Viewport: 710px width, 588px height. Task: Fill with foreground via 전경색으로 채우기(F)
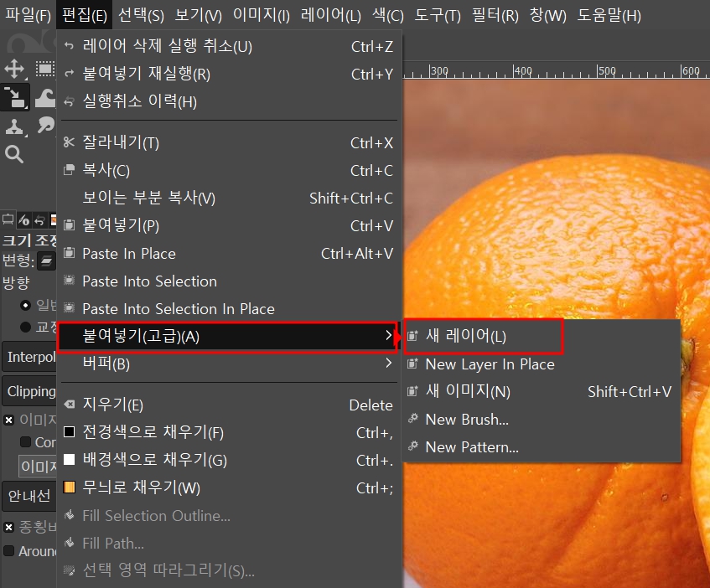click(229, 432)
